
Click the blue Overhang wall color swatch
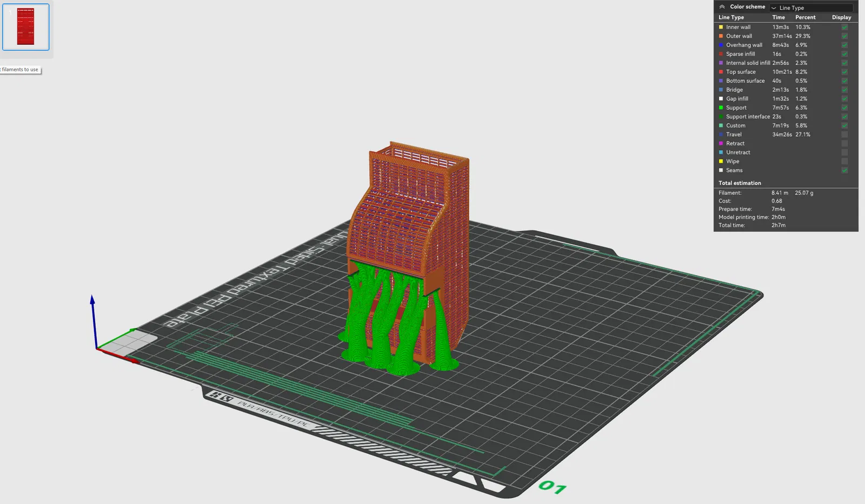(721, 45)
